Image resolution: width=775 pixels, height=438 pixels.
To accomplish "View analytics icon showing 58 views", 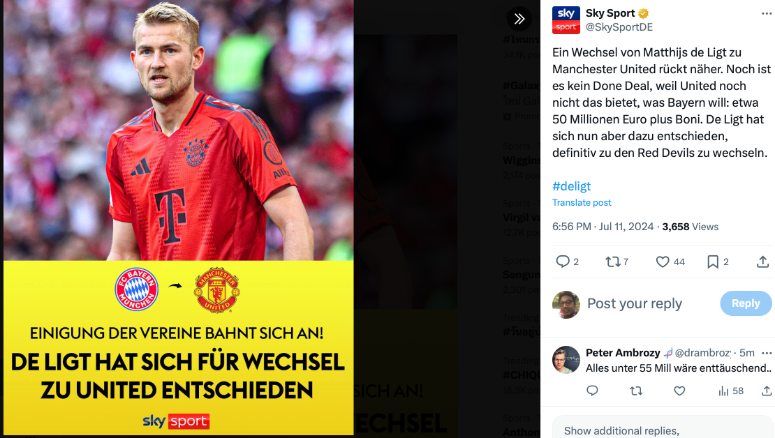I will pyautogui.click(x=731, y=391).
